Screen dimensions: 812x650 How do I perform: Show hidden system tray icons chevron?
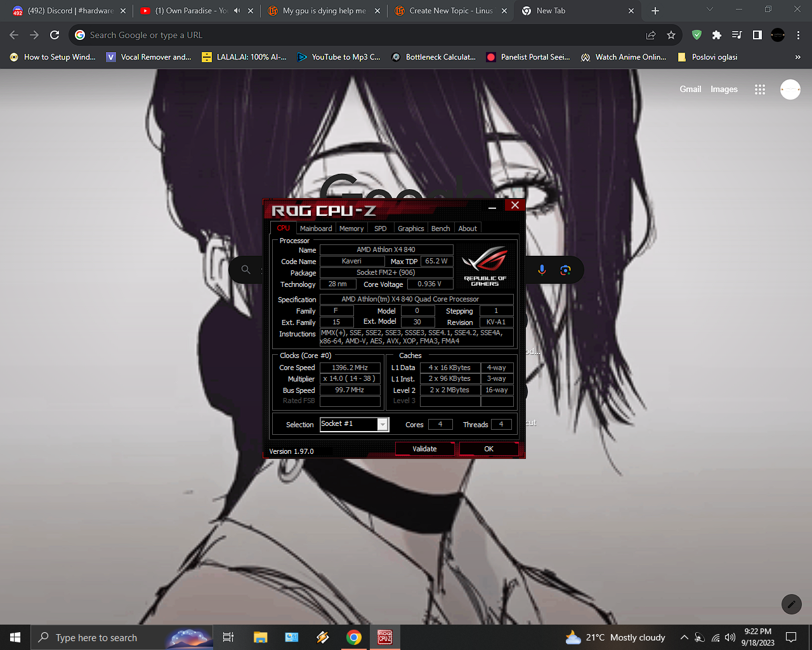click(x=684, y=637)
